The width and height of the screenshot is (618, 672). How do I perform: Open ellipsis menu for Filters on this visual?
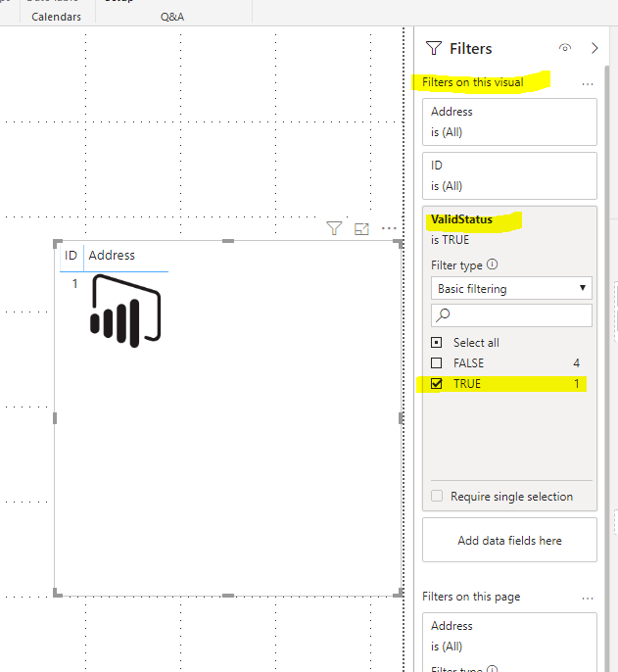(x=588, y=83)
